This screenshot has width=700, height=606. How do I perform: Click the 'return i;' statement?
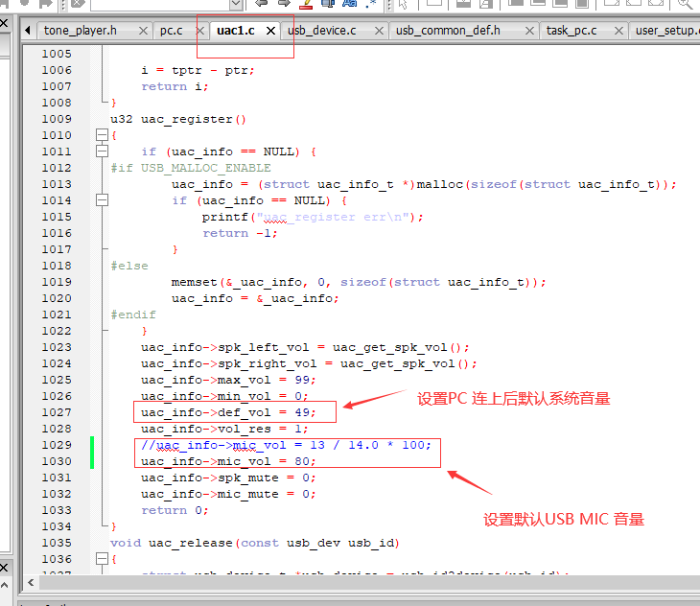pos(175,86)
